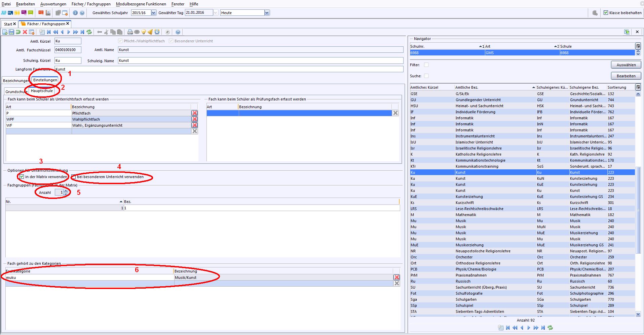Open the Datei menu
Screen dimensions: 644x335
(6, 4)
